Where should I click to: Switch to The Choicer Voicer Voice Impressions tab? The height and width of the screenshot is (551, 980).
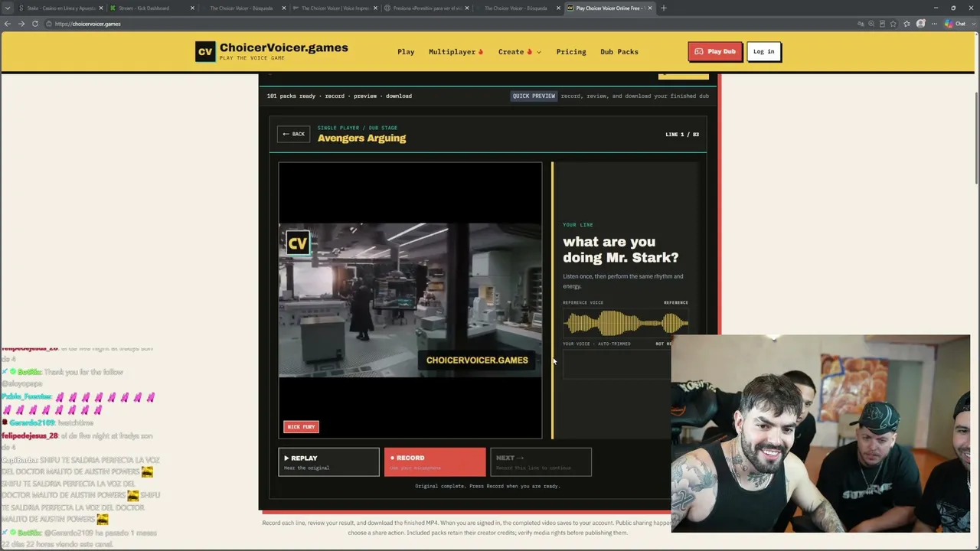tap(335, 8)
